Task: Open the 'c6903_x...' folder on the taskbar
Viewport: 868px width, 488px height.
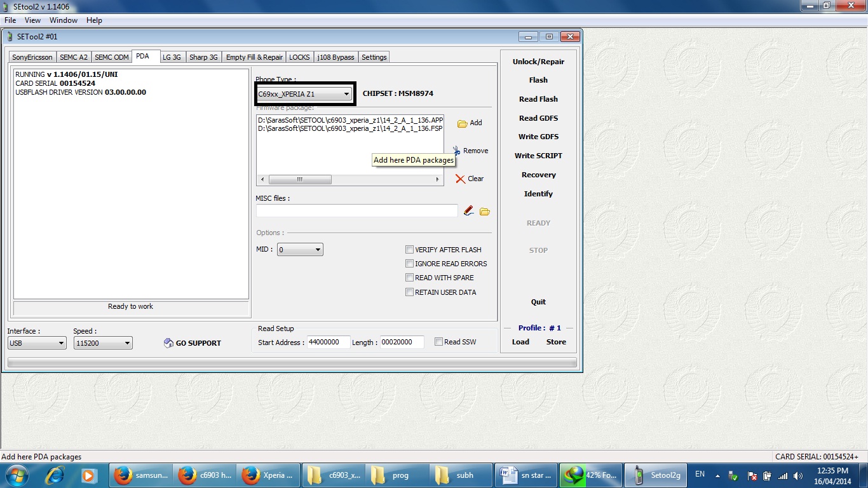Action: point(333,475)
